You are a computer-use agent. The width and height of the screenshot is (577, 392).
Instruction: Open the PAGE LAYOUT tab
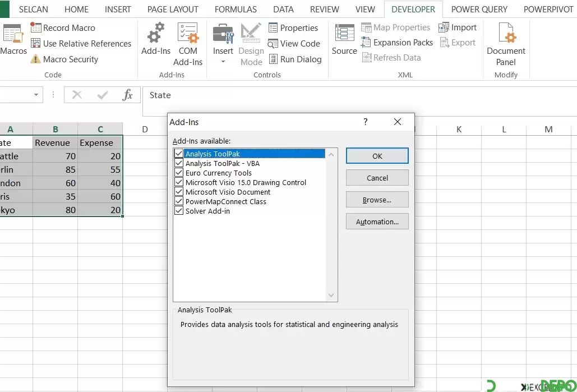[173, 9]
